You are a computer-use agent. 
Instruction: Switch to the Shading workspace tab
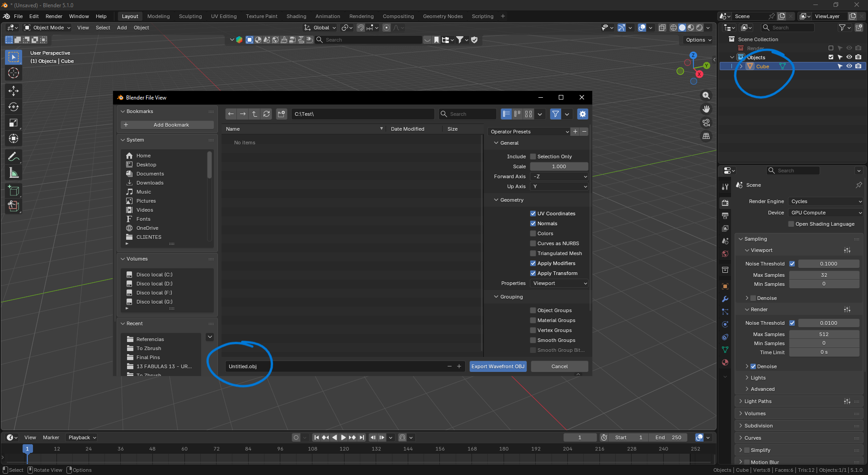(296, 16)
